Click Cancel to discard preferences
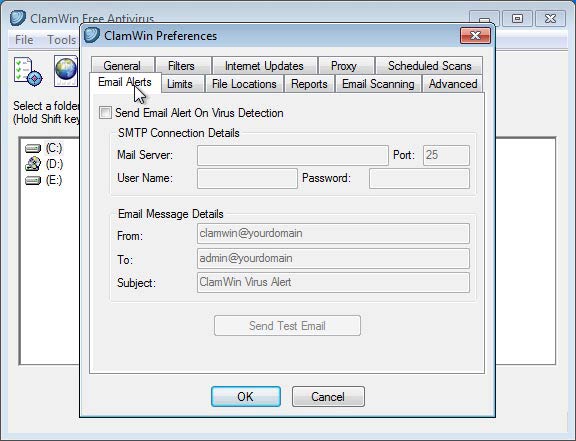Viewport: 576px width, 441px height. [x=328, y=397]
